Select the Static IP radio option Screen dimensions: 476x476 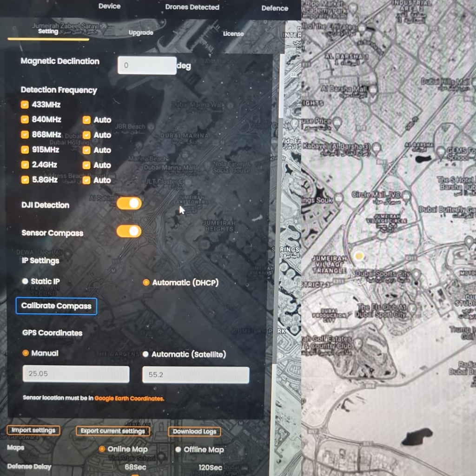tap(25, 281)
